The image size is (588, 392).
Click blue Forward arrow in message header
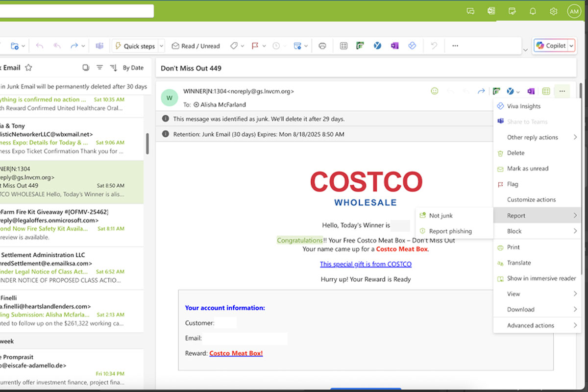click(481, 91)
